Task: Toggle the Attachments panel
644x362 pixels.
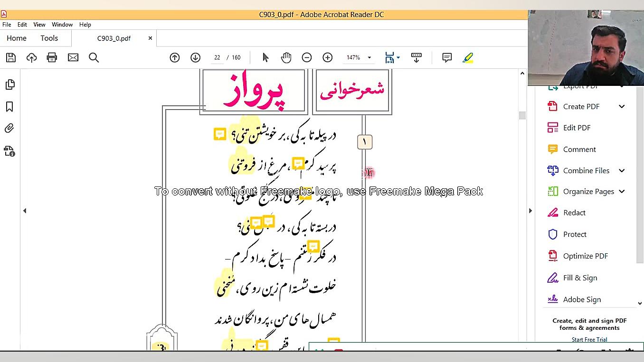Action: 10,128
